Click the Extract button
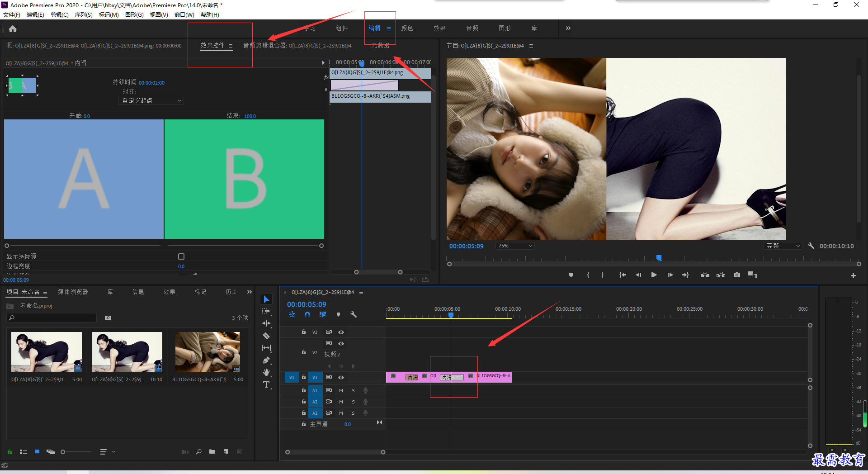The height and width of the screenshot is (474, 868). (x=721, y=275)
